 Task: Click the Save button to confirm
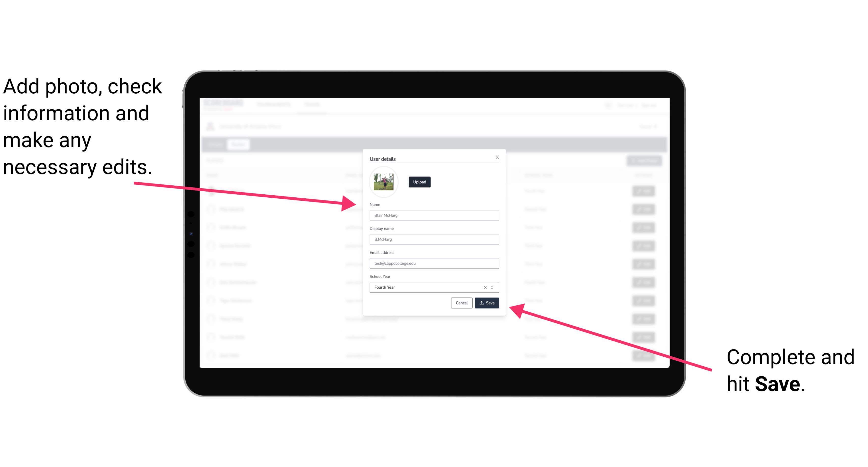487,302
